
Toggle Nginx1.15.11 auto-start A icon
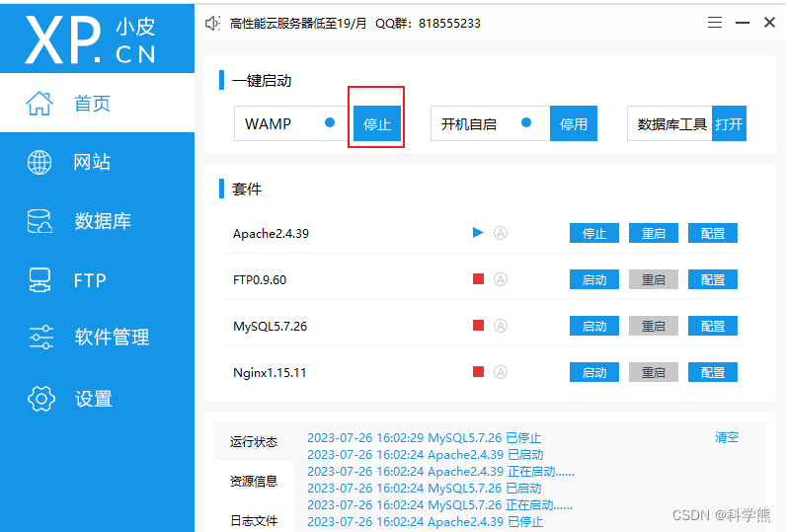[501, 372]
